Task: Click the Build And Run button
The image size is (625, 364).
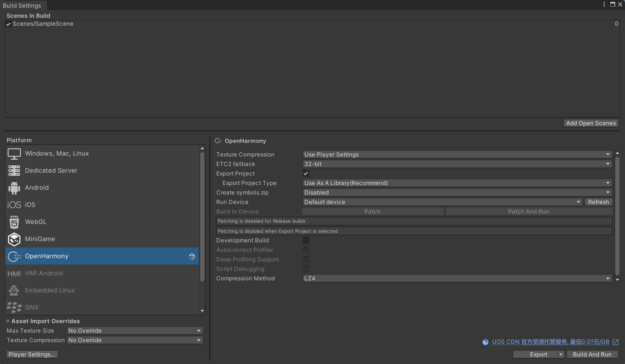Action: (x=592, y=354)
